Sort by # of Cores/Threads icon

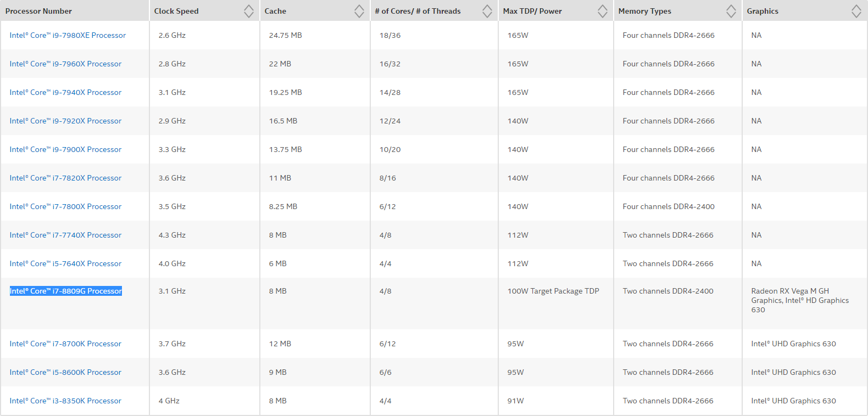click(487, 11)
